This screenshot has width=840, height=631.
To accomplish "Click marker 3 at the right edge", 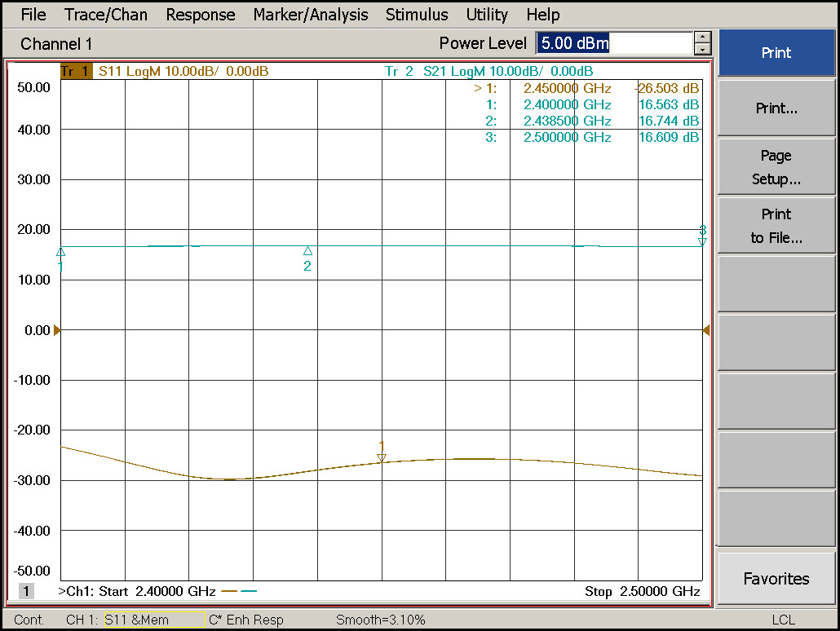I will click(x=702, y=241).
